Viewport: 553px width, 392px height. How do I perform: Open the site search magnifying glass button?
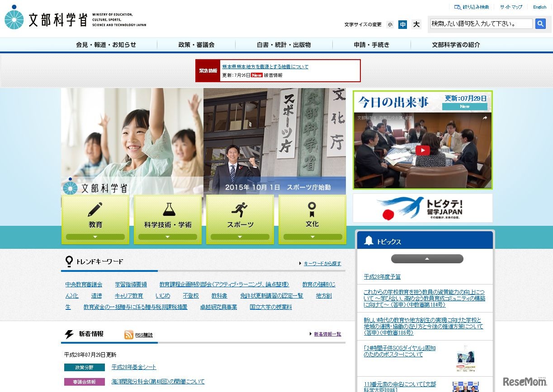[x=540, y=23]
